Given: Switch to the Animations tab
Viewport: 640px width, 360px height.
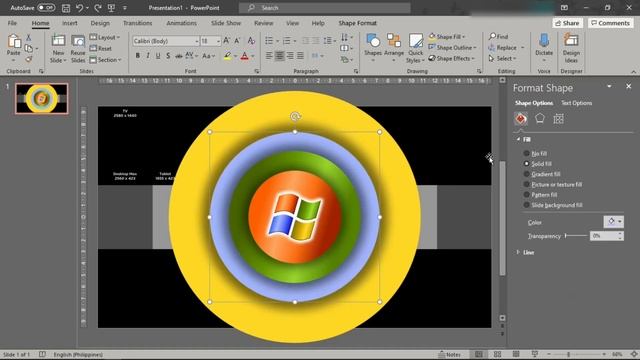Looking at the screenshot, I should coord(182,23).
